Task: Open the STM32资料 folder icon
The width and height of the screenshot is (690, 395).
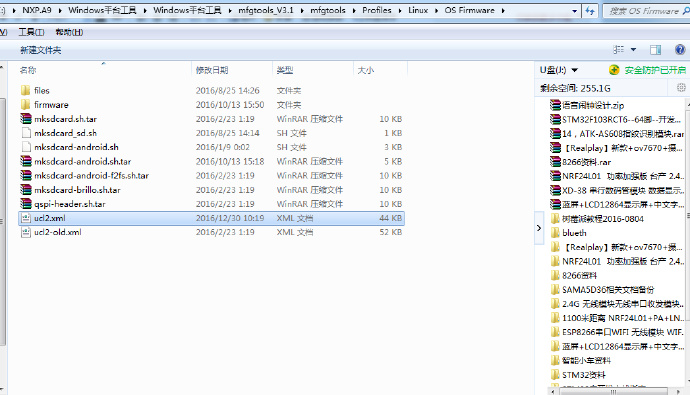Action: click(x=555, y=375)
